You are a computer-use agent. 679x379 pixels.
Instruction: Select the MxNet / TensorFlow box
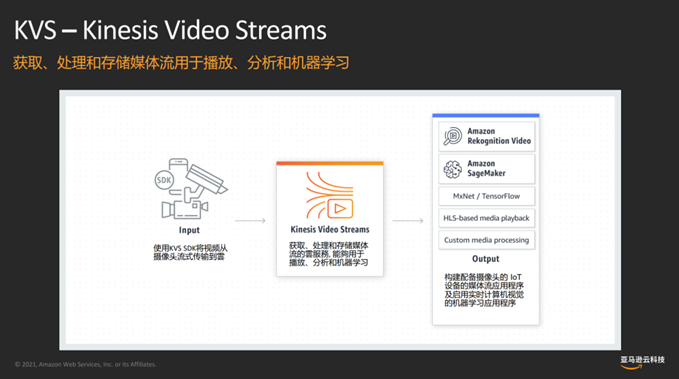pos(486,196)
